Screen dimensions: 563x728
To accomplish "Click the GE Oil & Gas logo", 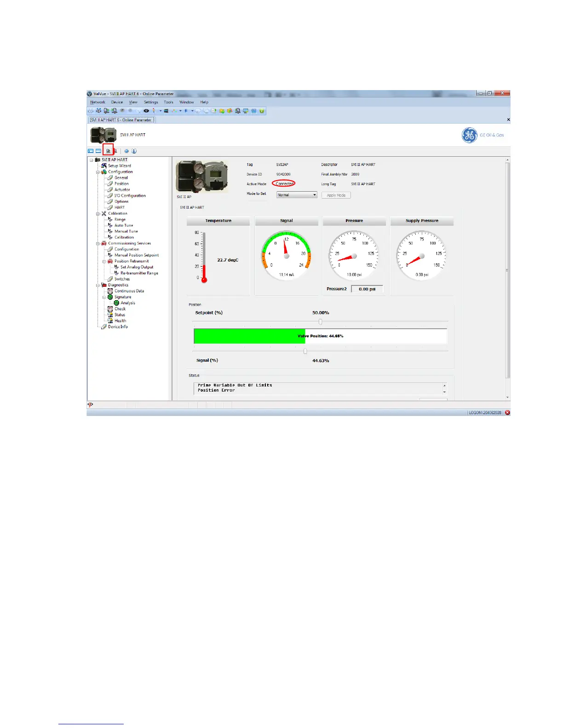I will pyautogui.click(x=483, y=135).
